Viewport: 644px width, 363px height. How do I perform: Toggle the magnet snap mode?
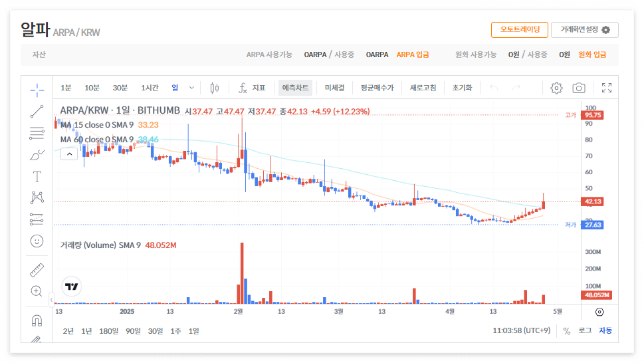[x=37, y=320]
